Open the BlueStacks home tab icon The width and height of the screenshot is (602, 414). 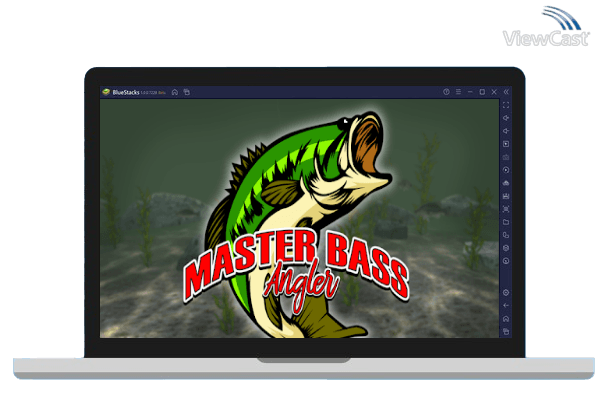pos(175,92)
